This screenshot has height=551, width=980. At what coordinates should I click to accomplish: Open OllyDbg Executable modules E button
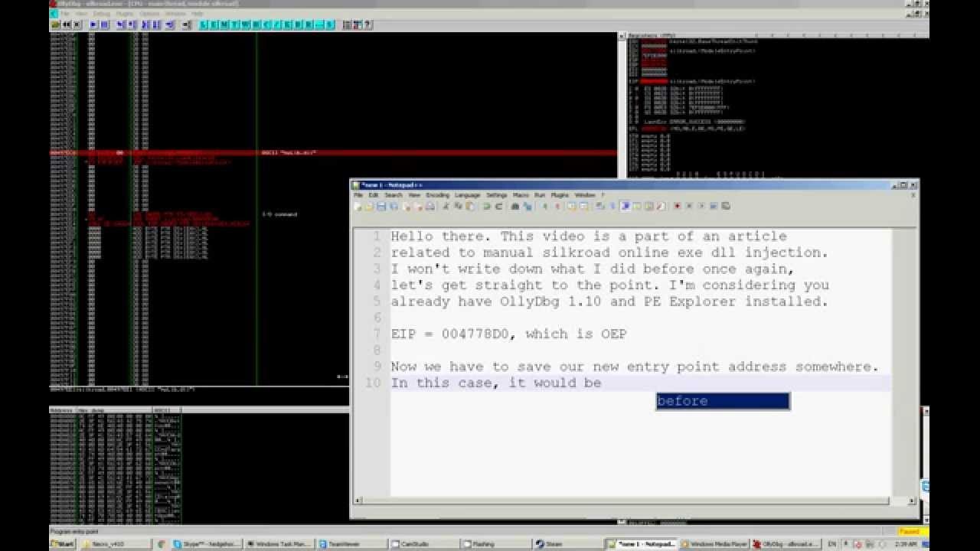tap(214, 24)
